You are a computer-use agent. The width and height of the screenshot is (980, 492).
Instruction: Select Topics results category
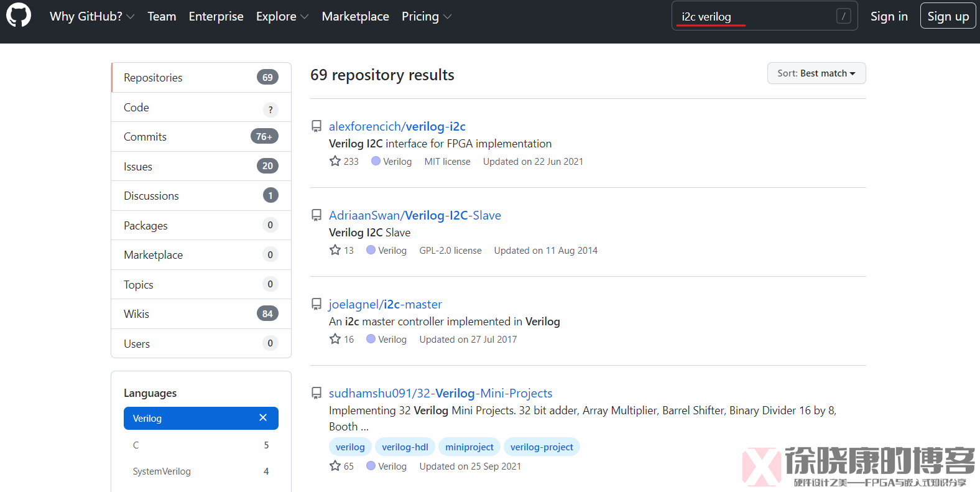click(201, 284)
